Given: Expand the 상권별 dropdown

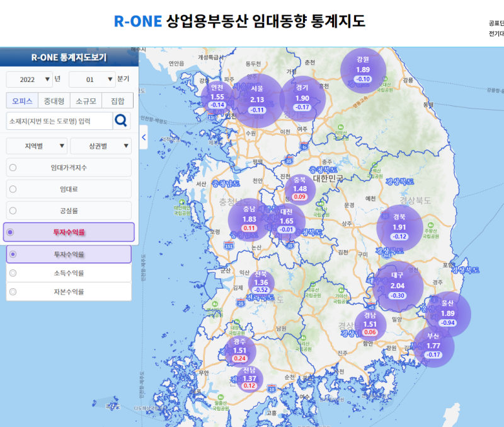Looking at the screenshot, I should pos(101,146).
